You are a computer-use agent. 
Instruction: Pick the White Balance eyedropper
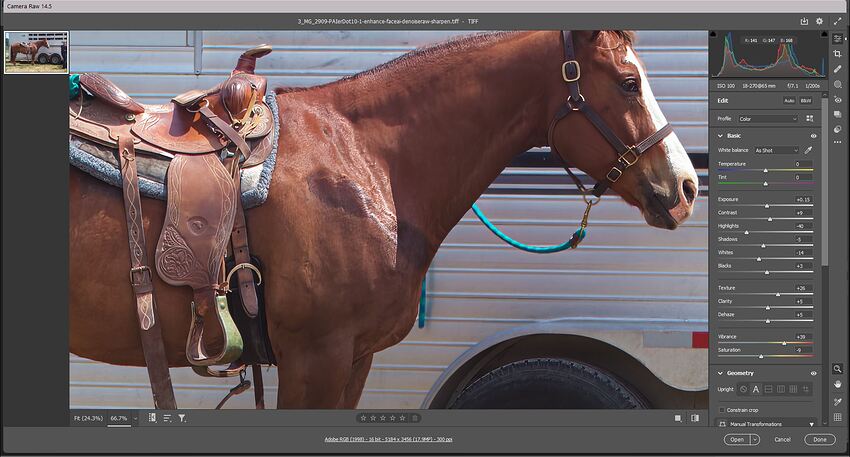point(808,150)
